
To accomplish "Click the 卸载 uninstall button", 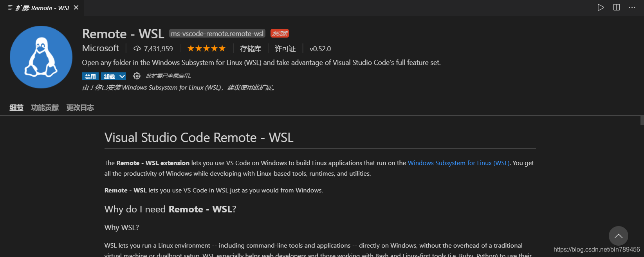I will [x=109, y=76].
